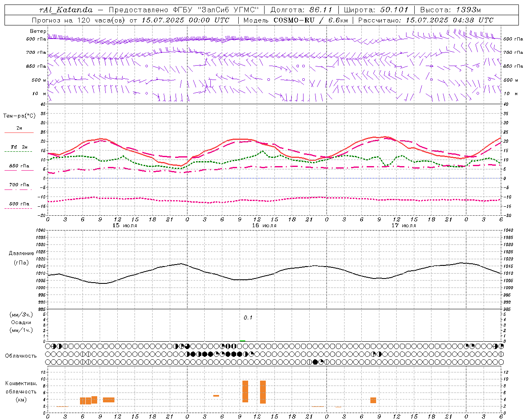Click the Td 2м dew point legend entry
This screenshot has height=420, width=525.
[x=19, y=147]
